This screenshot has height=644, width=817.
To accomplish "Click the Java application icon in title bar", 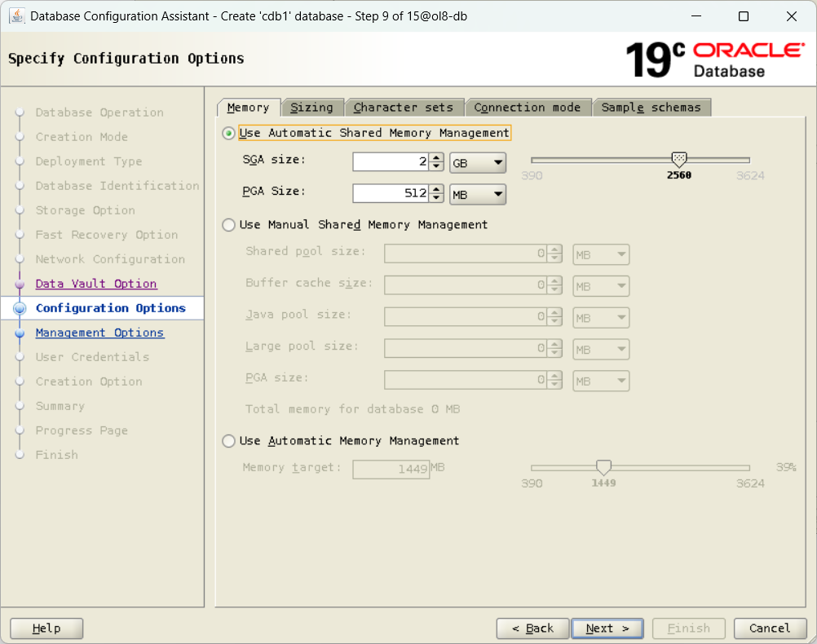I will pos(16,16).
